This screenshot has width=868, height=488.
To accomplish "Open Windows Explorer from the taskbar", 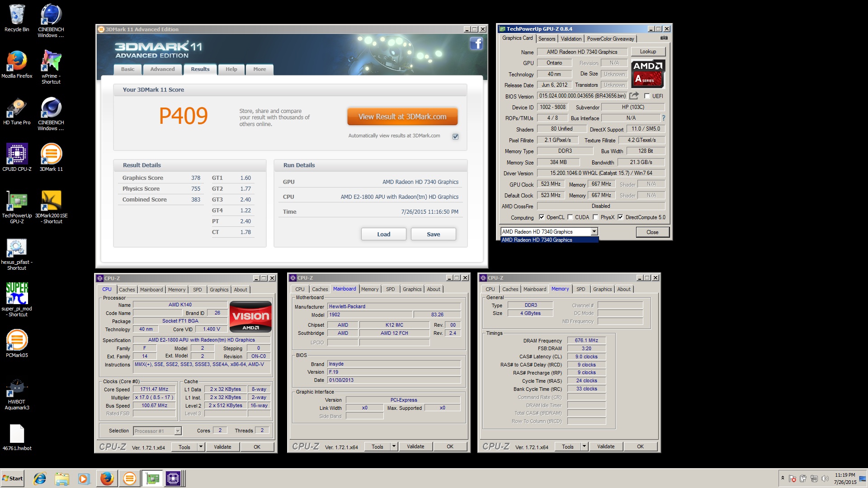I will pos(62,479).
